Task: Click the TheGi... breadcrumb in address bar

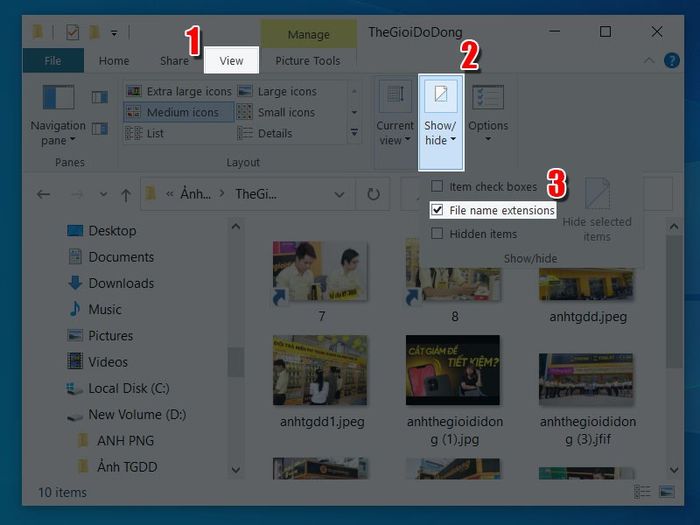Action: tap(256, 194)
